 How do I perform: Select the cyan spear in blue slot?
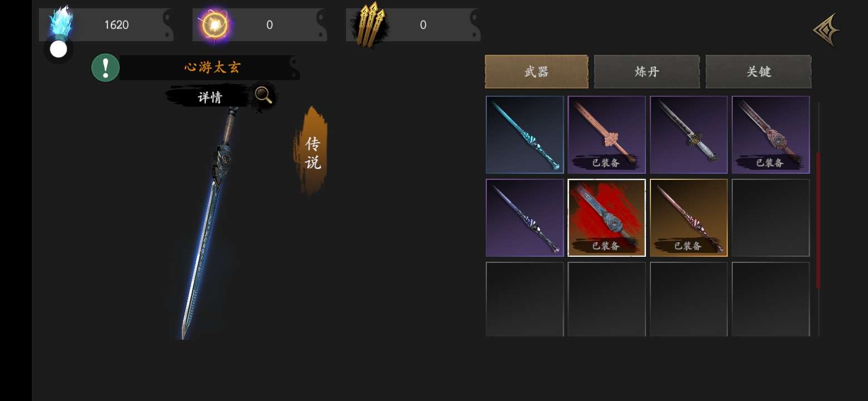525,135
